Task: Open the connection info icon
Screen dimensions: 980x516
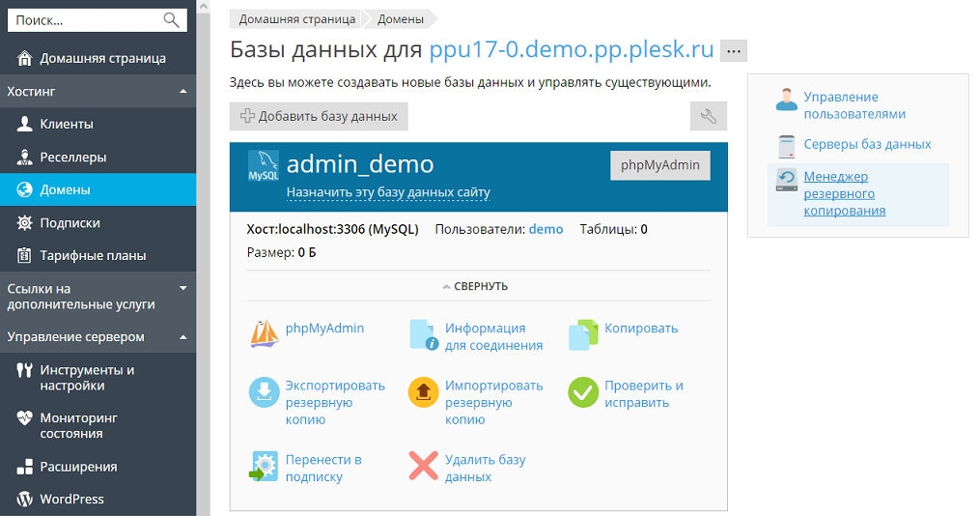Action: [x=424, y=334]
